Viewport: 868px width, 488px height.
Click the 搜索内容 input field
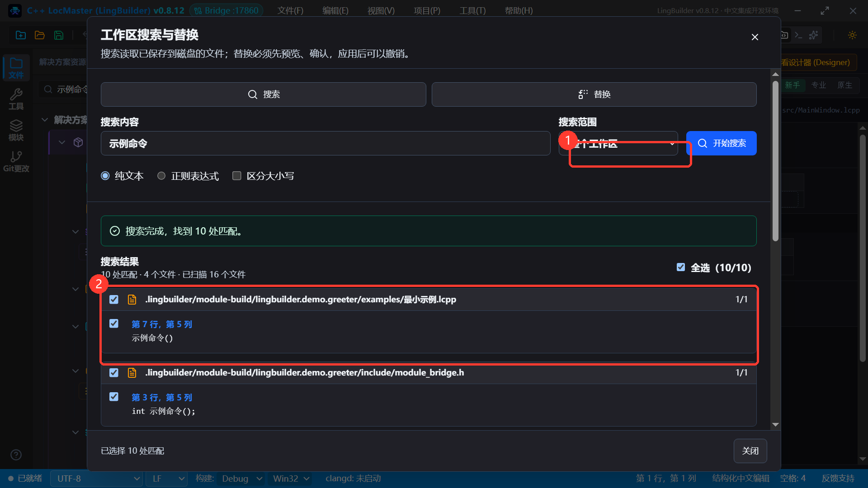pos(325,143)
